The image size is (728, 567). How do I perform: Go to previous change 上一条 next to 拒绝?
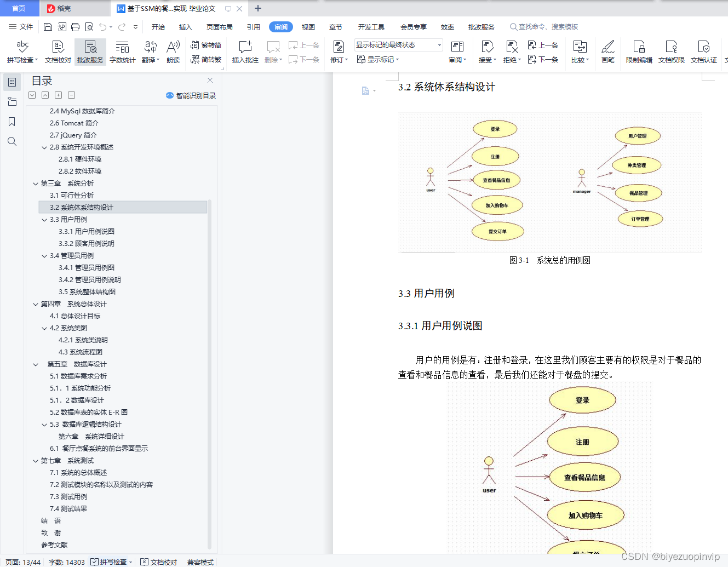pyautogui.click(x=543, y=45)
